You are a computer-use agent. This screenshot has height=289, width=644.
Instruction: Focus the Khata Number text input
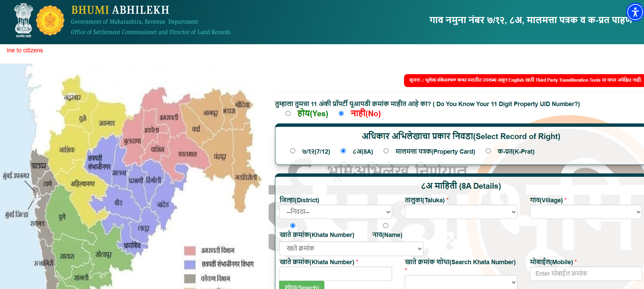(x=336, y=274)
